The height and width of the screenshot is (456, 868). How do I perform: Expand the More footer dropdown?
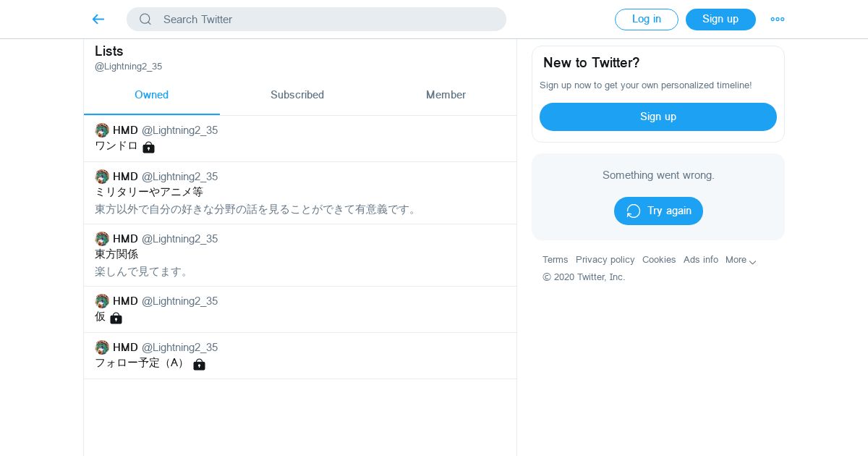coord(741,260)
